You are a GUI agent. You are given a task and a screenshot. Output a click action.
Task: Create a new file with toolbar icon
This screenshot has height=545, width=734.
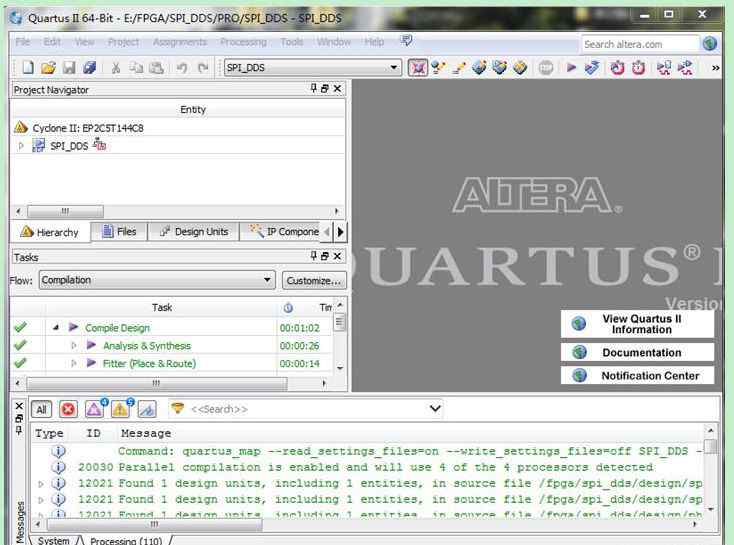(x=28, y=68)
